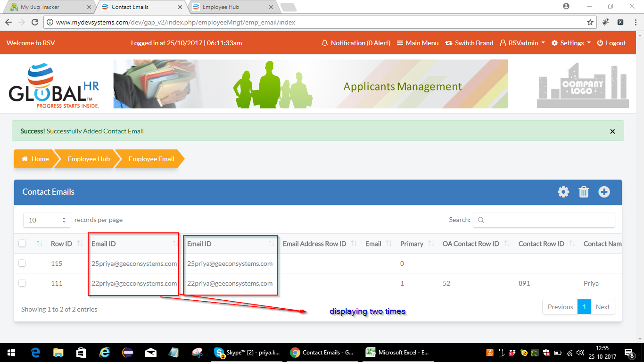Image resolution: width=644 pixels, height=362 pixels.
Task: Click the table Search input field
Action: [x=544, y=220]
